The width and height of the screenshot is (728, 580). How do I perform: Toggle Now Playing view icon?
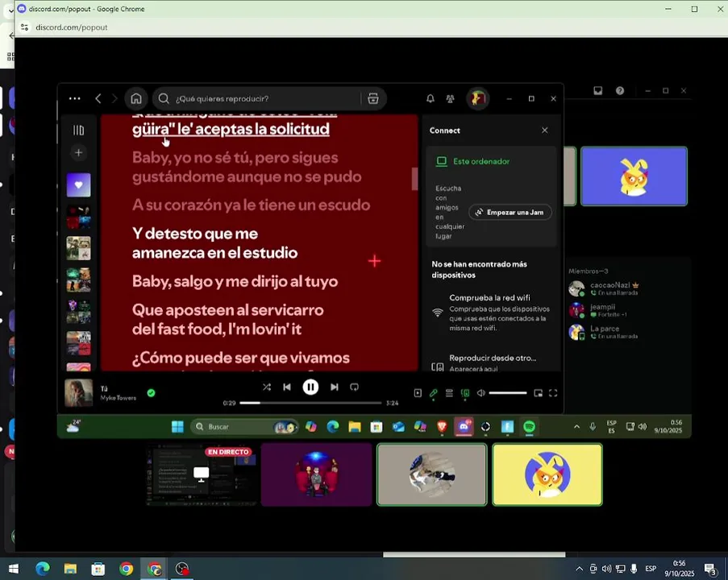pyautogui.click(x=418, y=393)
